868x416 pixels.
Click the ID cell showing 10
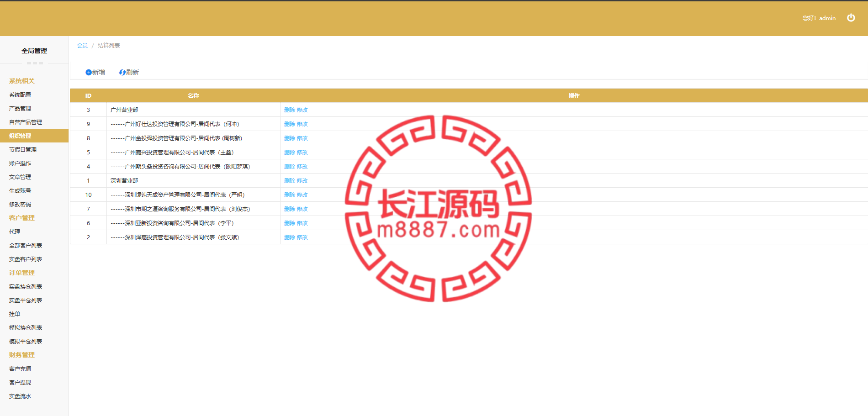pos(88,195)
